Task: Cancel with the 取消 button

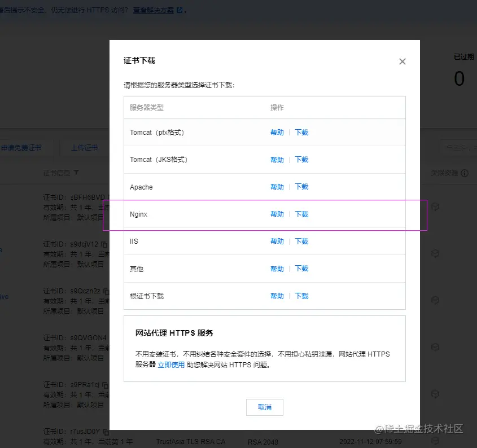Action: (x=264, y=407)
